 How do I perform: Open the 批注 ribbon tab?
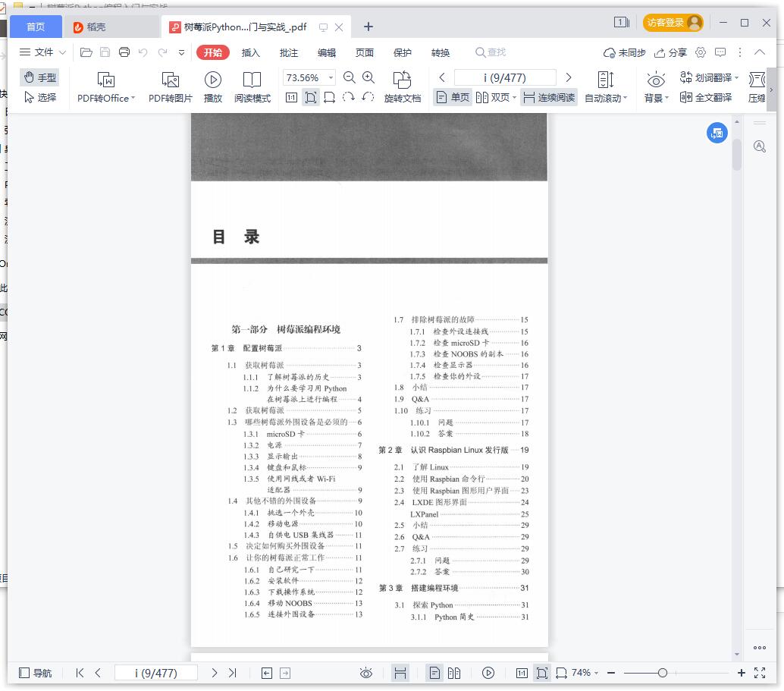[288, 52]
